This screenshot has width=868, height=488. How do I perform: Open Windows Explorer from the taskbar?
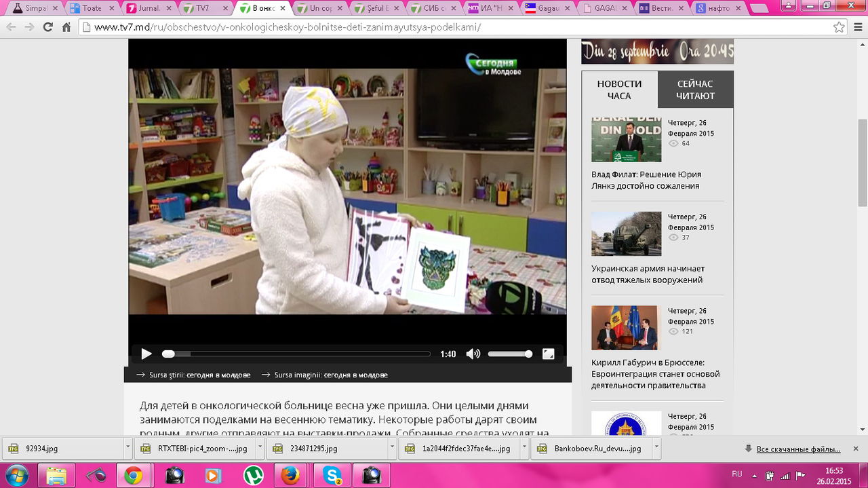coord(56,475)
